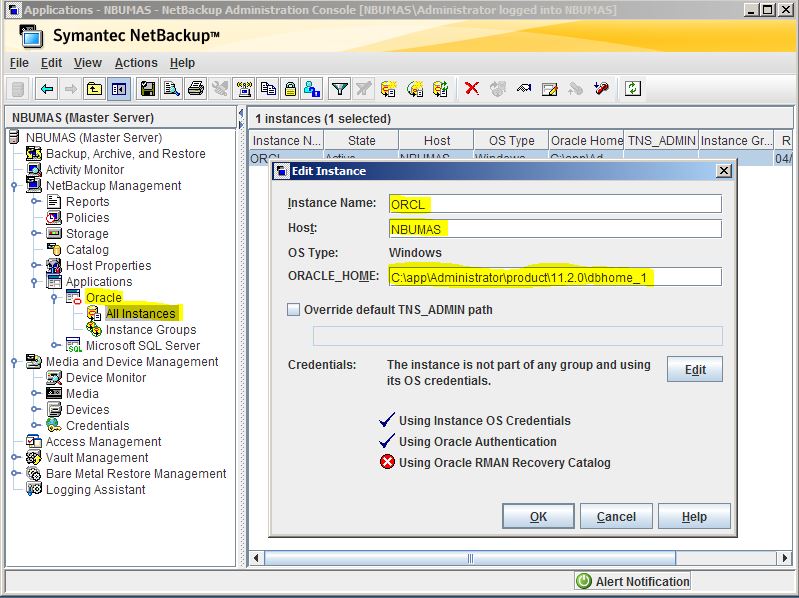Select Access Management in tree
The width and height of the screenshot is (799, 598).
[x=103, y=442]
